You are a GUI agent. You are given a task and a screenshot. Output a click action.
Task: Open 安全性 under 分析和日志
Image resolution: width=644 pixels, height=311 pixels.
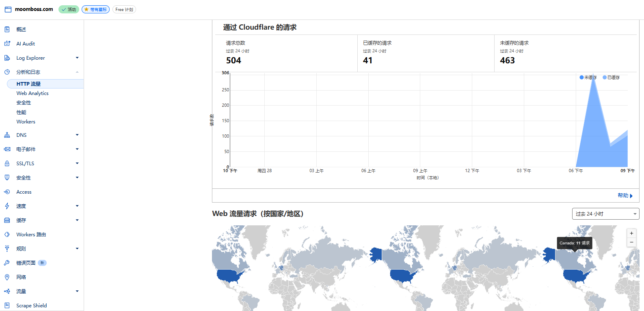point(24,103)
